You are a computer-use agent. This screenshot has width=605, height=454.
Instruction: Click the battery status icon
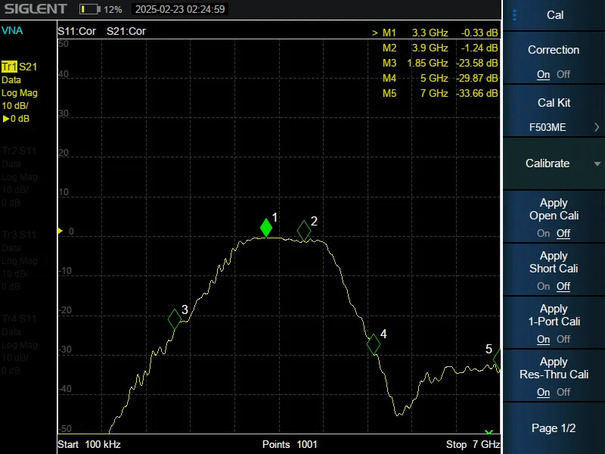tap(90, 9)
